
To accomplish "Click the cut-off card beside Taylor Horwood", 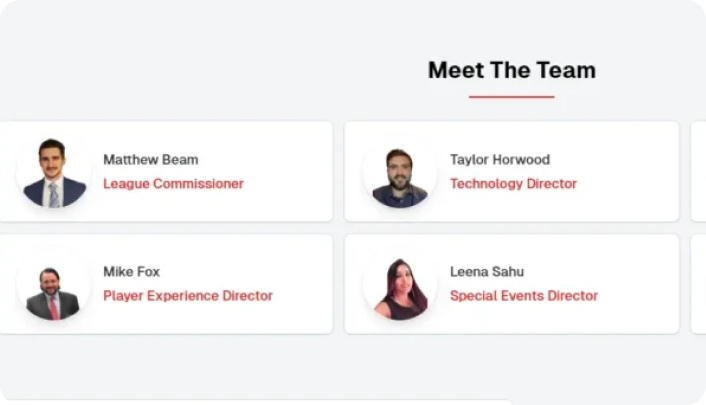I will click(x=698, y=171).
